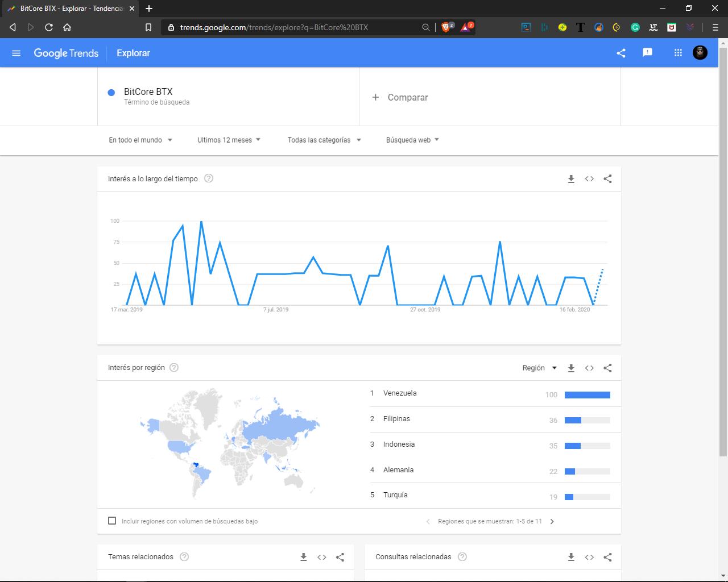
Task: Open the 'Región' resolution dropdown
Action: [x=540, y=368]
